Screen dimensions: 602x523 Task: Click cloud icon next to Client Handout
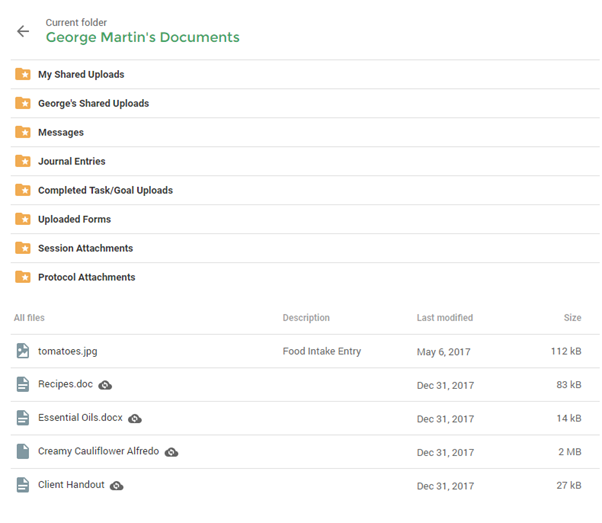pos(117,486)
